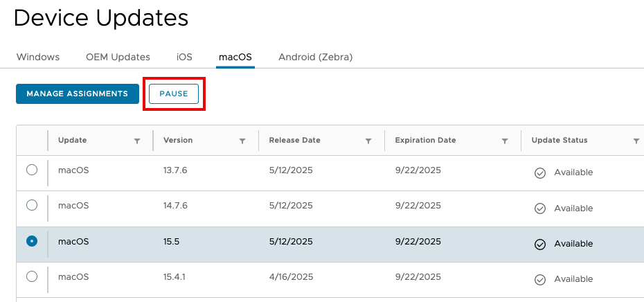644x302 pixels.
Task: Open the Expiration Date column filter
Action: click(x=505, y=141)
